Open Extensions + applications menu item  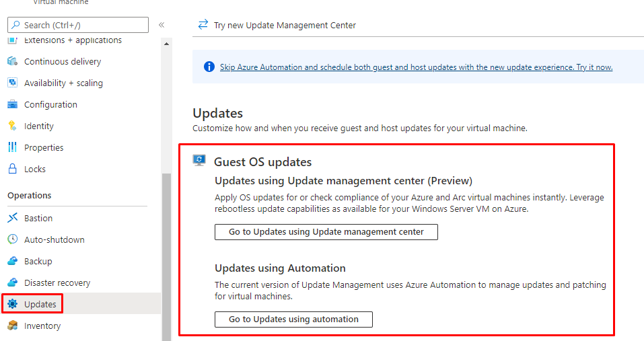click(73, 41)
